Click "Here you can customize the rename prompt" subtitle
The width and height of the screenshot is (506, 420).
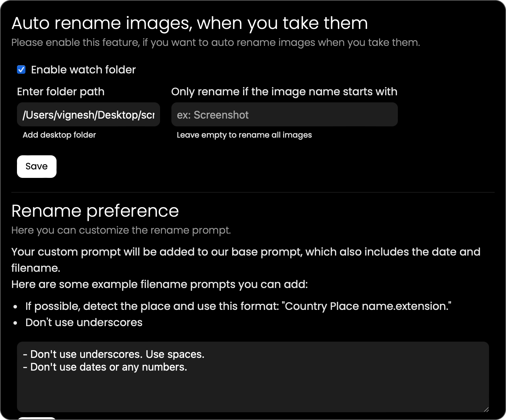(121, 230)
